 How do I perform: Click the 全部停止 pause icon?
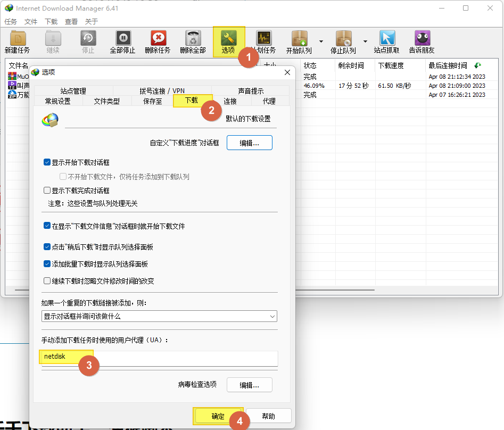pyautogui.click(x=122, y=39)
